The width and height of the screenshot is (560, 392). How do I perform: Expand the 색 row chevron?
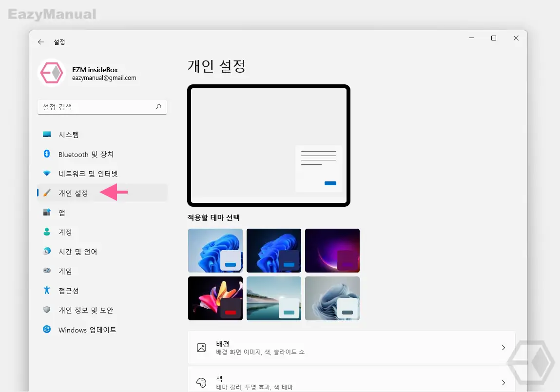coord(503,383)
